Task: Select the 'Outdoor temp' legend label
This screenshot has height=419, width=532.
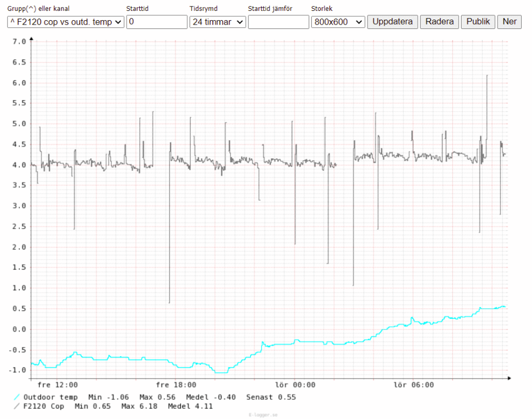Action: pyautogui.click(x=50, y=397)
